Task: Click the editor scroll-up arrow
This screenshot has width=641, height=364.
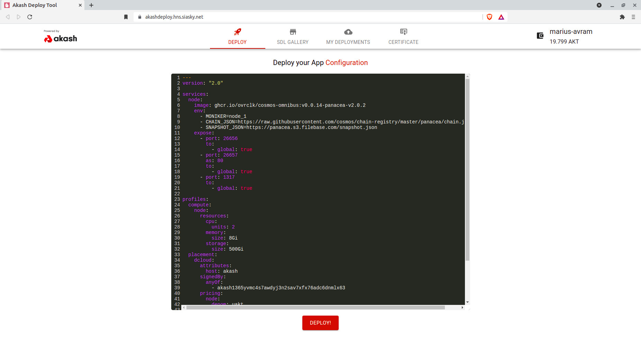Action: [467, 76]
